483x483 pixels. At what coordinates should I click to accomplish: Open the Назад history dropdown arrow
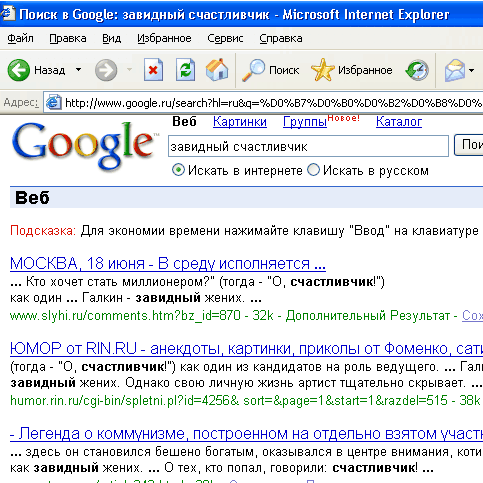coord(78,70)
